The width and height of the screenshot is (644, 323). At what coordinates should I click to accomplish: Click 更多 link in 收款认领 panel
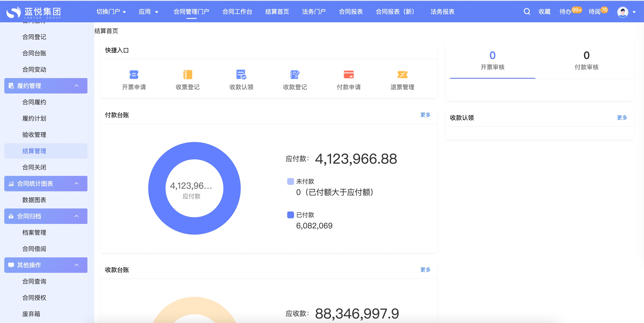pos(622,118)
